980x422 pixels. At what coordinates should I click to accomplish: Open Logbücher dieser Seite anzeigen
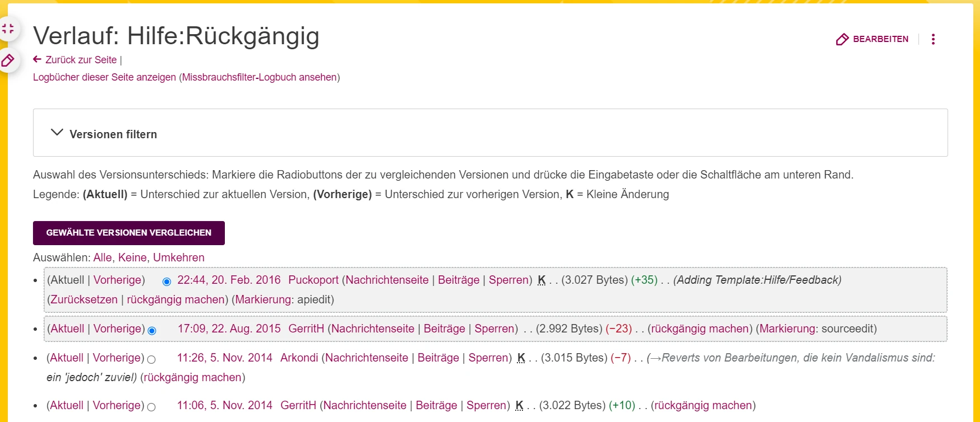point(104,77)
